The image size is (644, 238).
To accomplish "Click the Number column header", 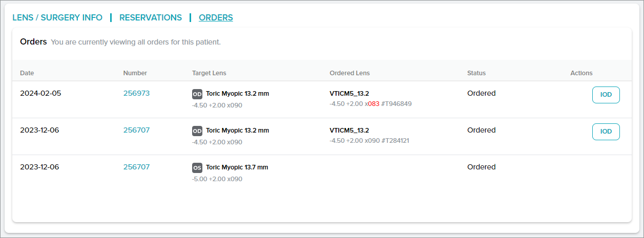I will pos(135,73).
